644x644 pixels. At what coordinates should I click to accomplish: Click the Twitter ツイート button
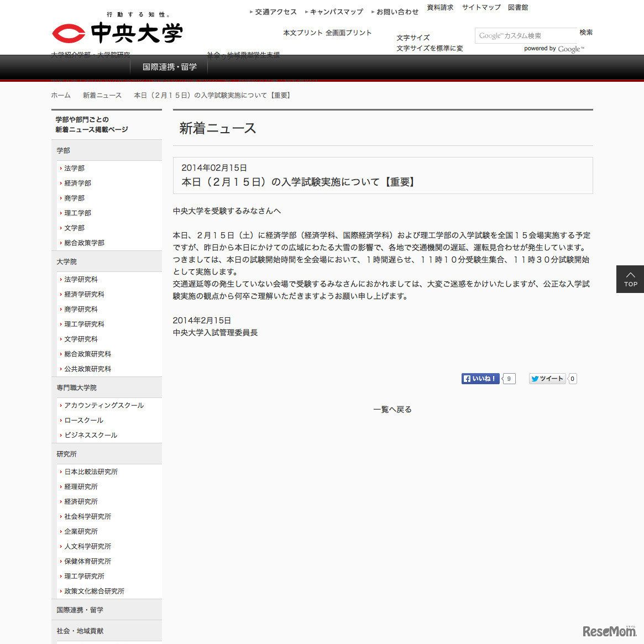(x=547, y=379)
